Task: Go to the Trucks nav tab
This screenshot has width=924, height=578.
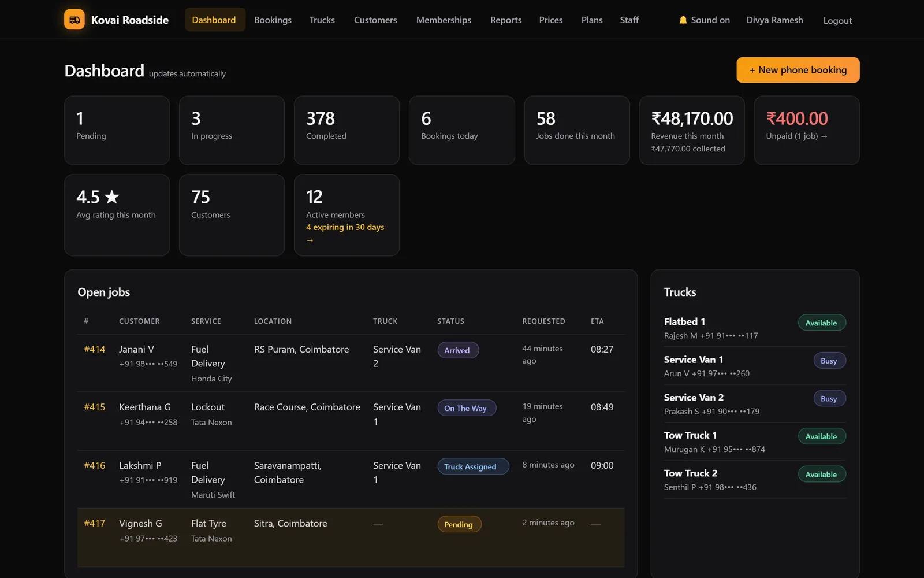Action: coord(322,20)
